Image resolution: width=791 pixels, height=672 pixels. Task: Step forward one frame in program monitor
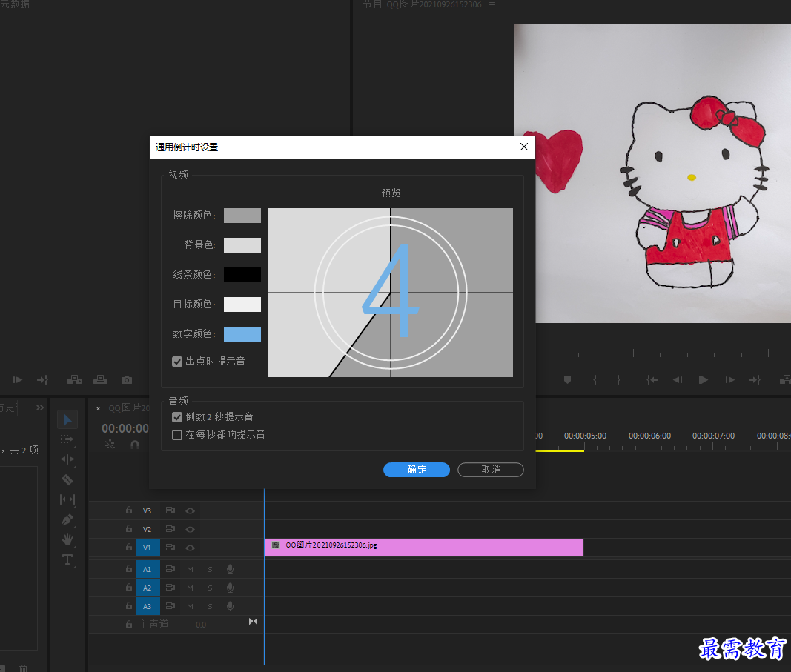(729, 379)
